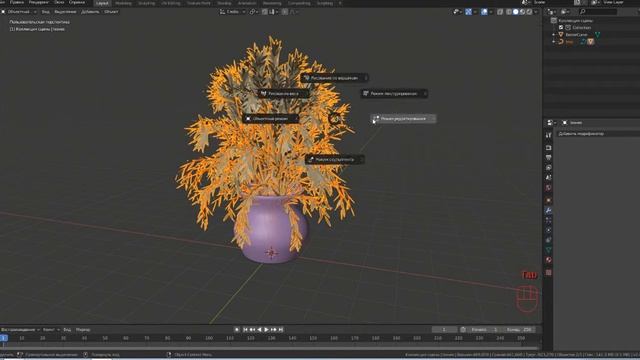Switch to the Shading workspace tab
The width and height of the screenshot is (640, 360).
tap(224, 3)
